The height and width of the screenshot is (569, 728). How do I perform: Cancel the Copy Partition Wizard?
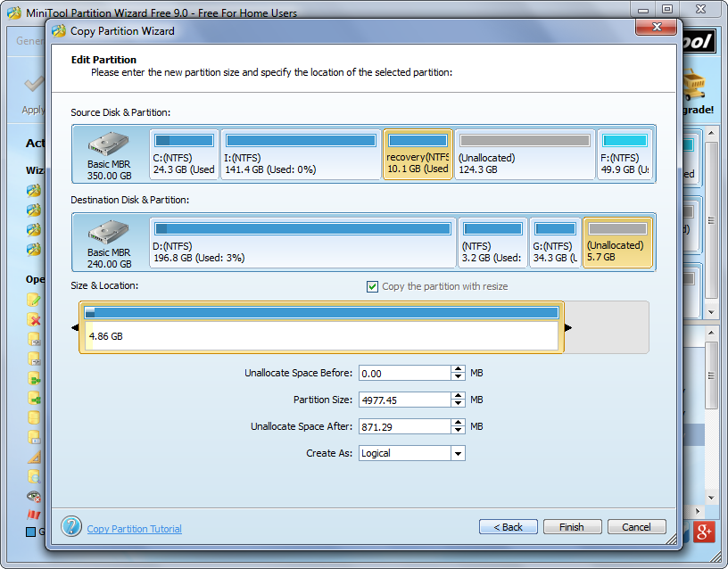636,527
